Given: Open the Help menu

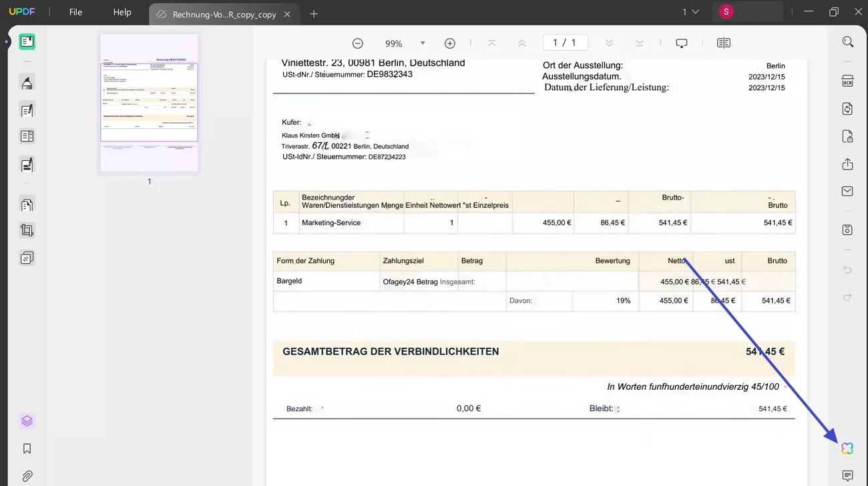Looking at the screenshot, I should coord(122,11).
